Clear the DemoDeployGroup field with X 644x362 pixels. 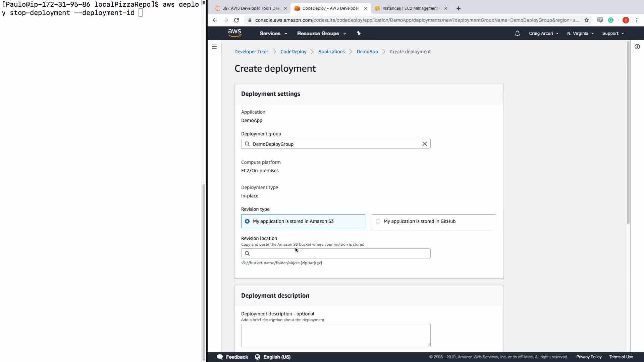click(x=424, y=144)
